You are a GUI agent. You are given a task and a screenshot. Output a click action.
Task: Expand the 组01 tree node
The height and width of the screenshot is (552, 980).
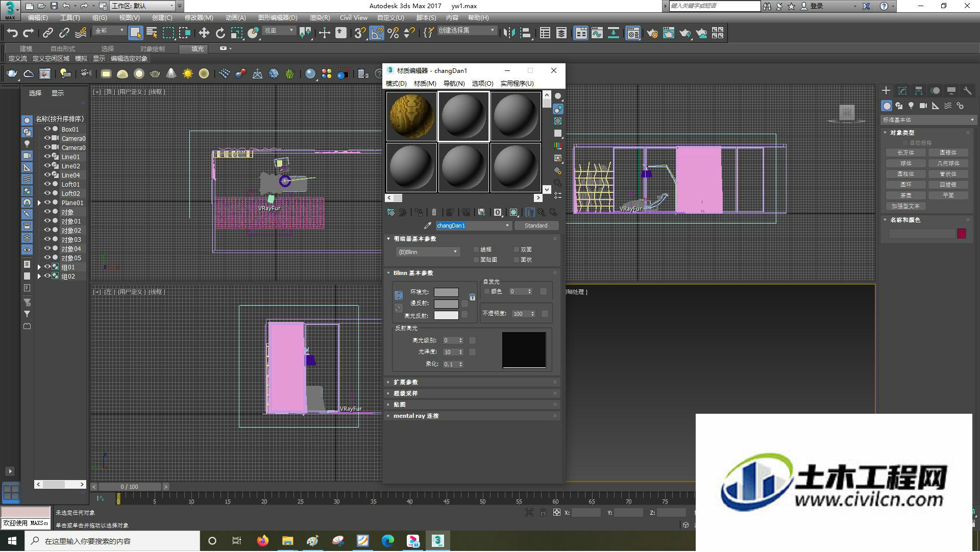[x=39, y=267]
